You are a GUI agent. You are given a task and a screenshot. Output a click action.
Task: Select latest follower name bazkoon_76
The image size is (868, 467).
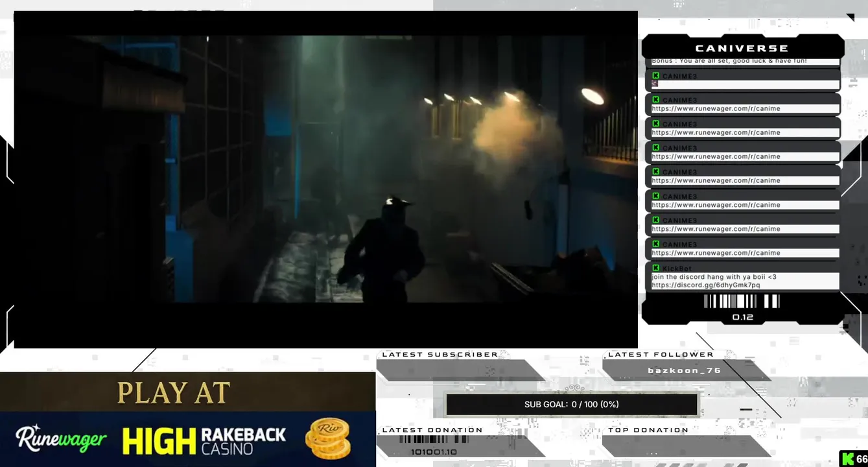(684, 370)
